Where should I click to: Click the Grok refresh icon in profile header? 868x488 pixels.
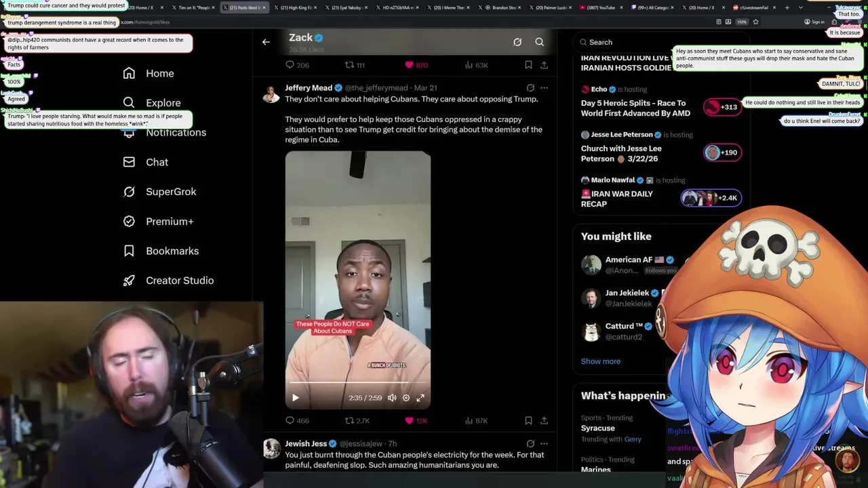point(517,42)
